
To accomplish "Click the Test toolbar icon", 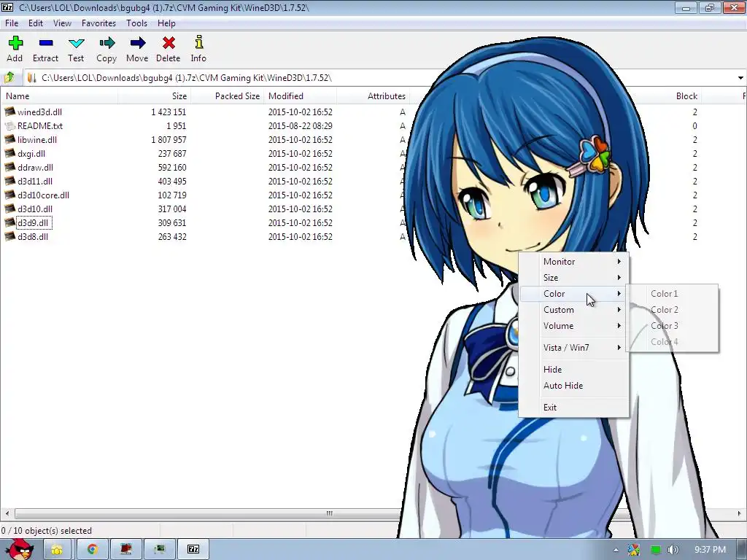I will (x=76, y=43).
